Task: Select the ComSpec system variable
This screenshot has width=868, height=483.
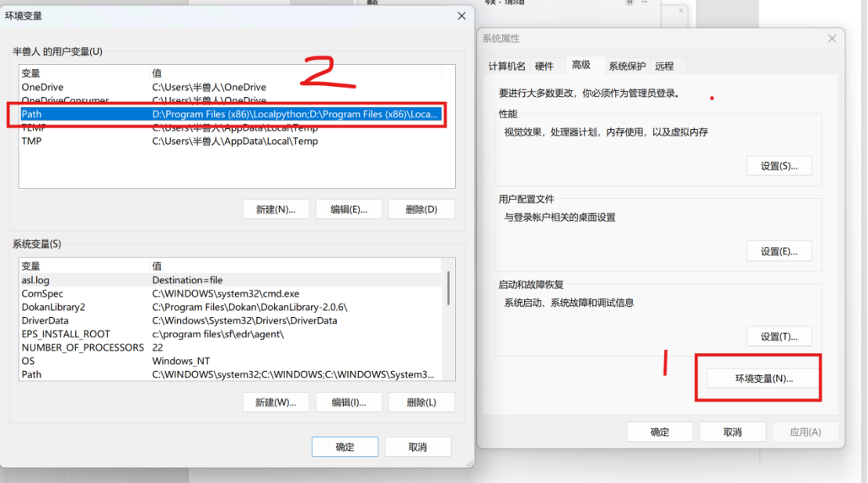Action: (230, 294)
